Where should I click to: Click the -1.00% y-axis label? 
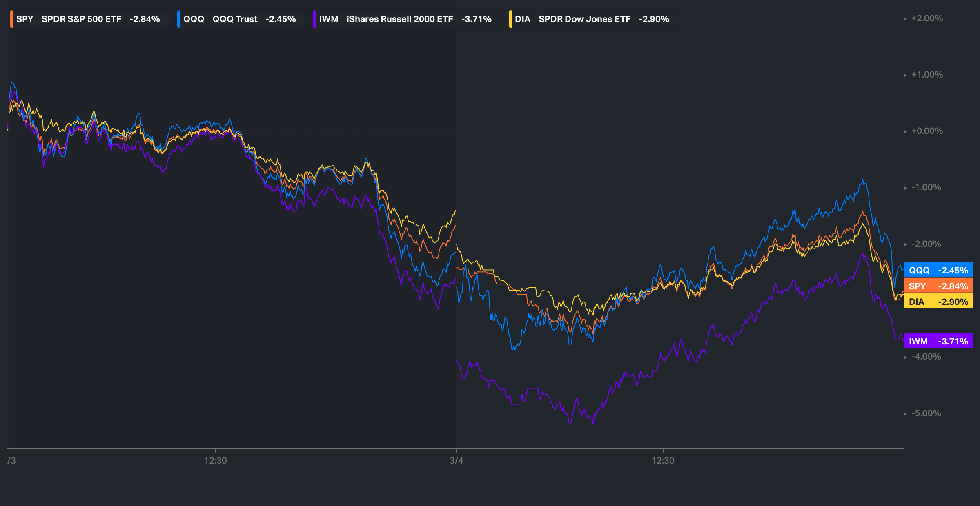point(926,187)
